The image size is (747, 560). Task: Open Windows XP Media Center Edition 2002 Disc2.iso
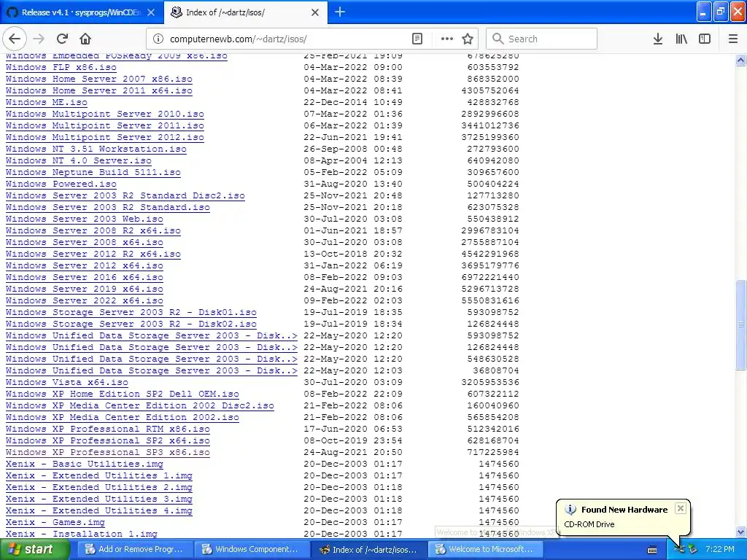pyautogui.click(x=140, y=405)
